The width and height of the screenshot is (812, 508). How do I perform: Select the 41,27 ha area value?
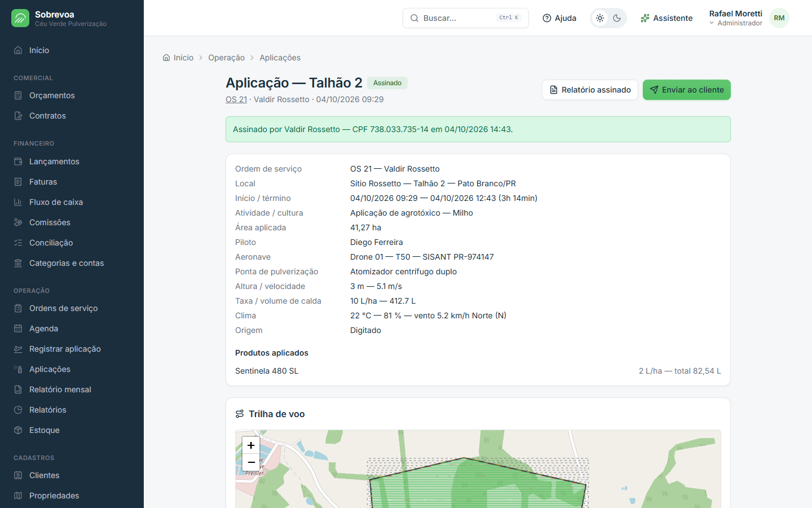pos(365,227)
